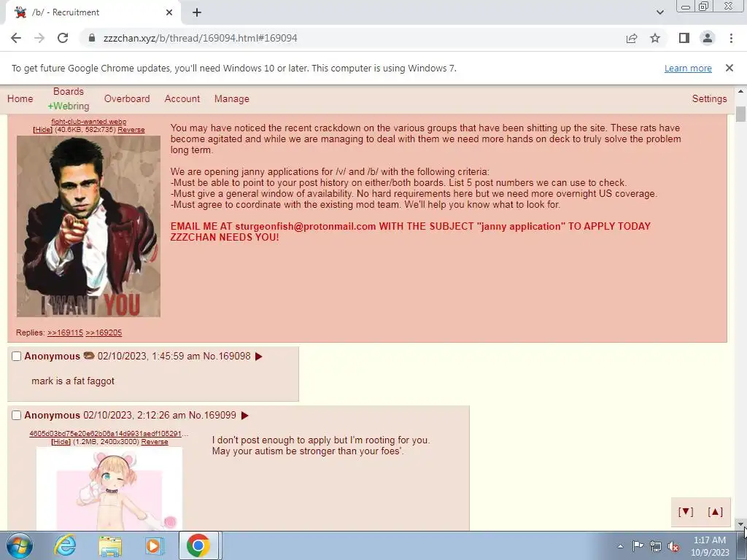Click the browser forward arrow

[39, 38]
